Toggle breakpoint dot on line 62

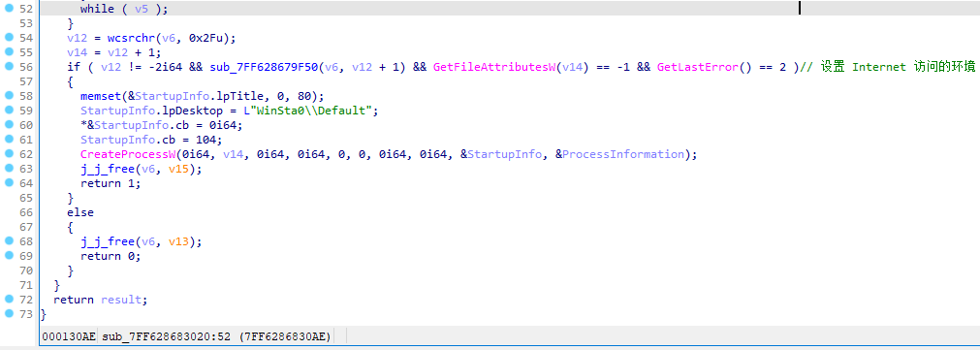(x=9, y=154)
